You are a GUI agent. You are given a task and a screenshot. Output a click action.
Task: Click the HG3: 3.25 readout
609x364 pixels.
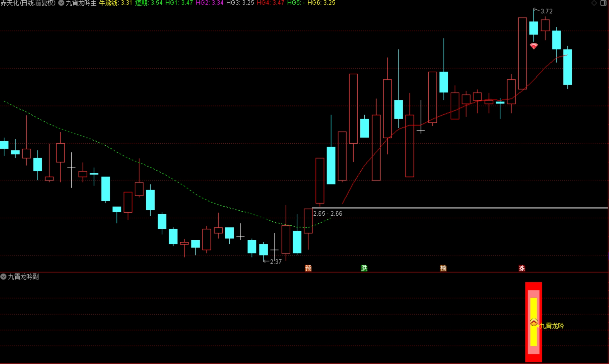coord(240,3)
